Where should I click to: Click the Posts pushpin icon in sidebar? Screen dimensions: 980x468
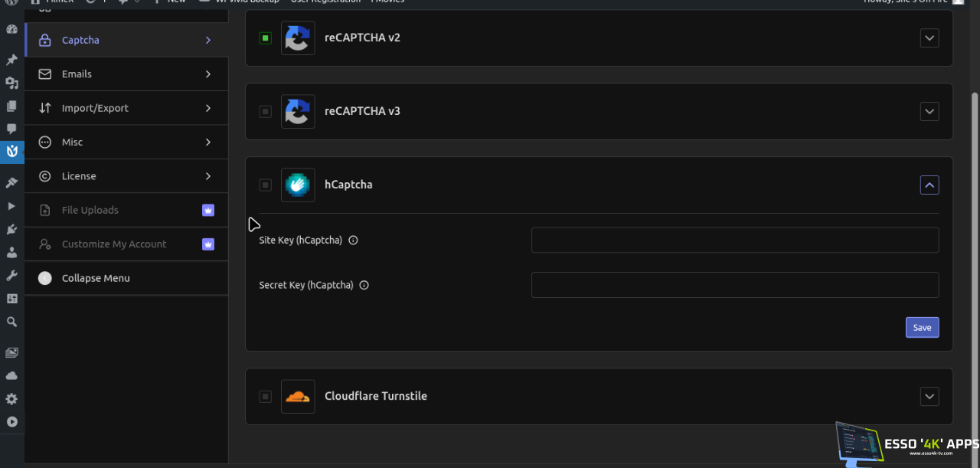[x=11, y=60]
